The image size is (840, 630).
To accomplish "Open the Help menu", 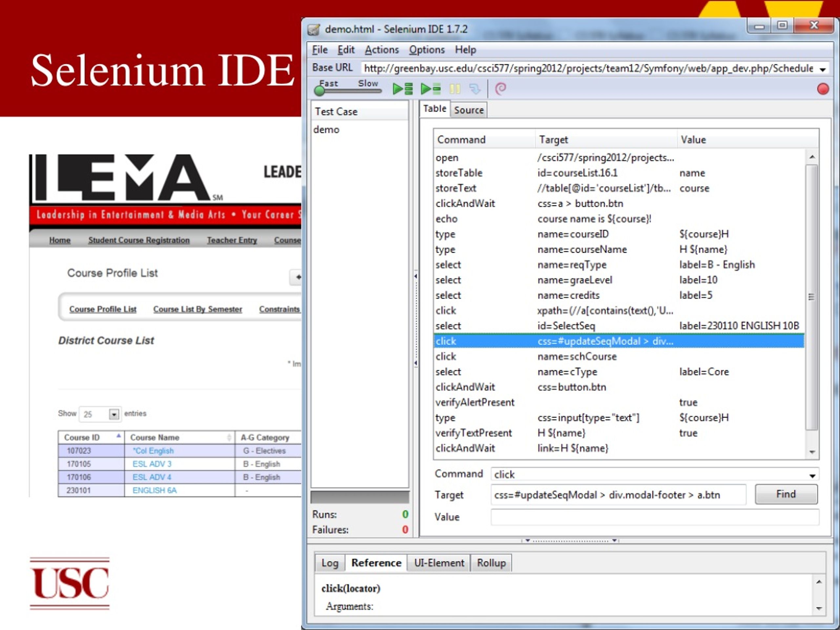I will [x=466, y=50].
